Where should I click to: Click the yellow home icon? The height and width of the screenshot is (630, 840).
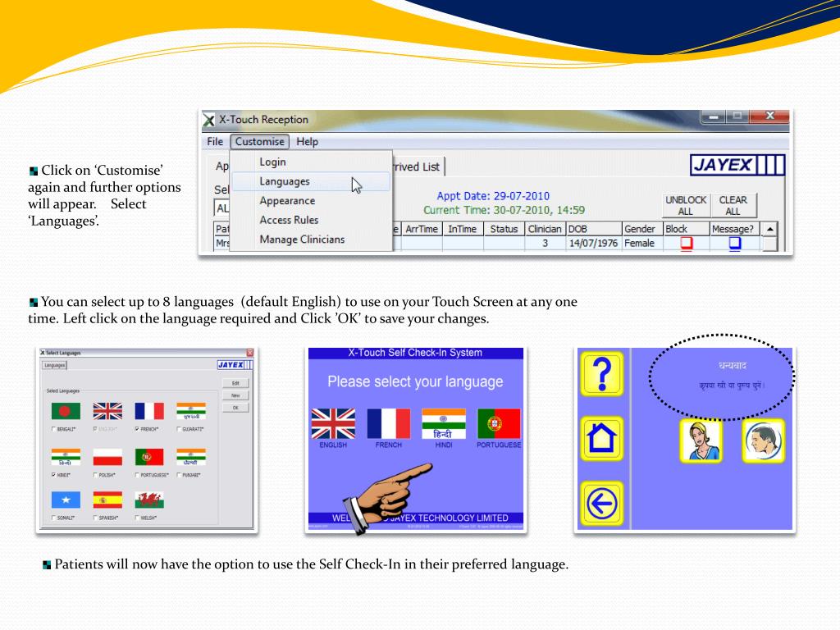coord(602,438)
